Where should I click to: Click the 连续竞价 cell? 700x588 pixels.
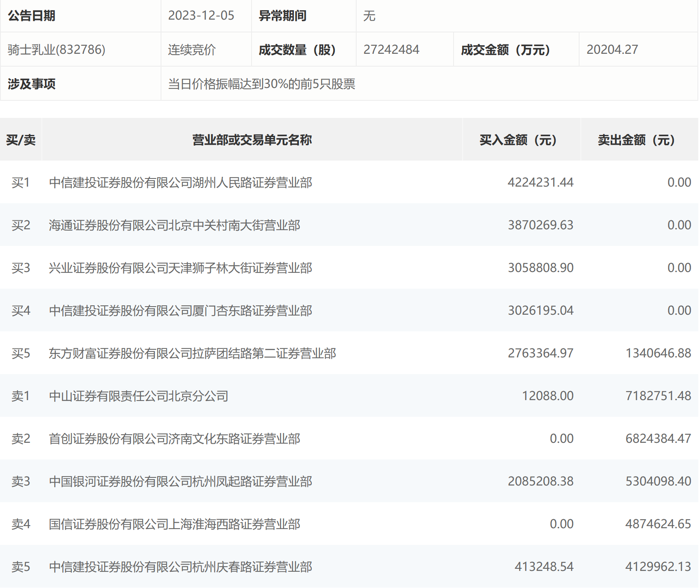(192, 50)
